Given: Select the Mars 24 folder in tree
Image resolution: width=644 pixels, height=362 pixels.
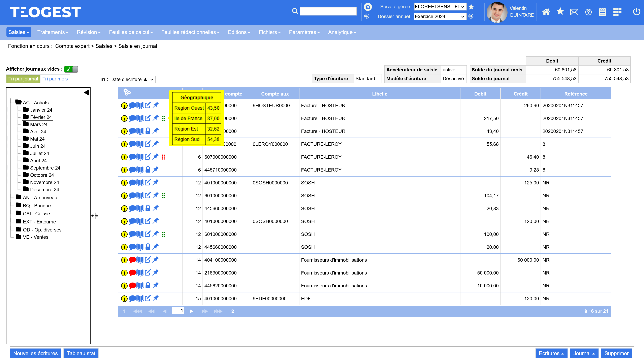Looking at the screenshot, I should point(38,124).
